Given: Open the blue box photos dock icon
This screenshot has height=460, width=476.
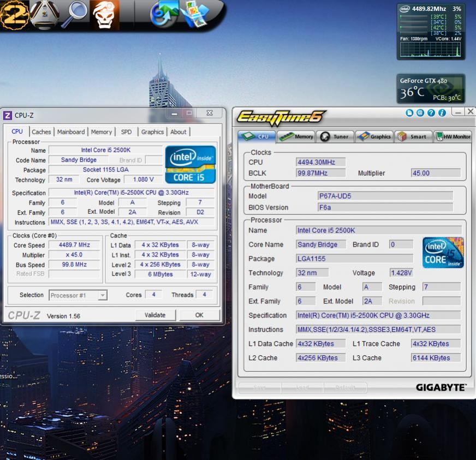Looking at the screenshot, I should click(x=195, y=13).
